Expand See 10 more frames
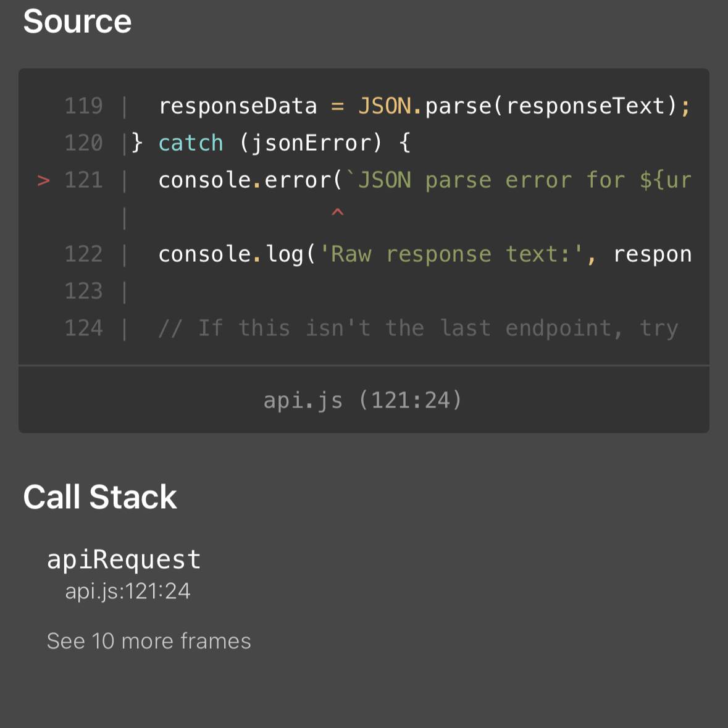 [149, 641]
